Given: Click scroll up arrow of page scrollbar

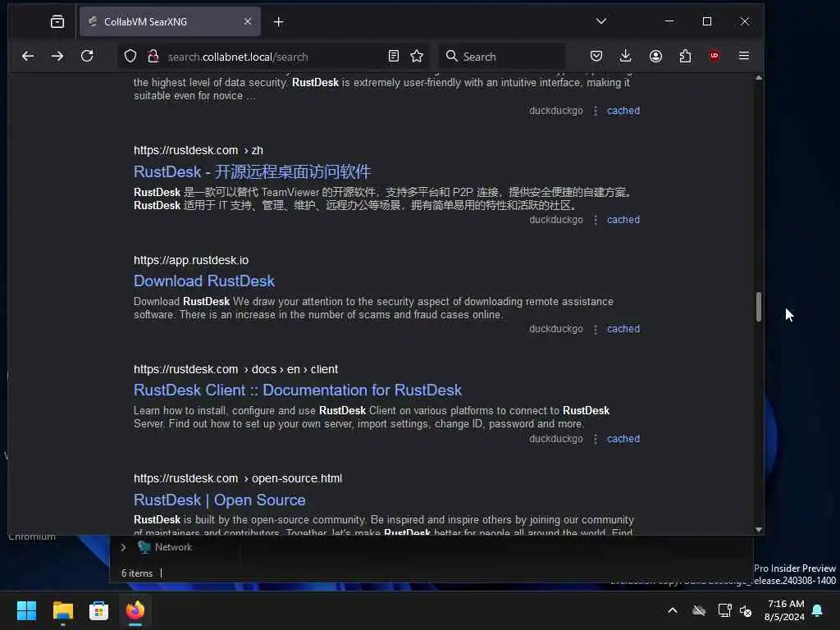Looking at the screenshot, I should coord(759,78).
